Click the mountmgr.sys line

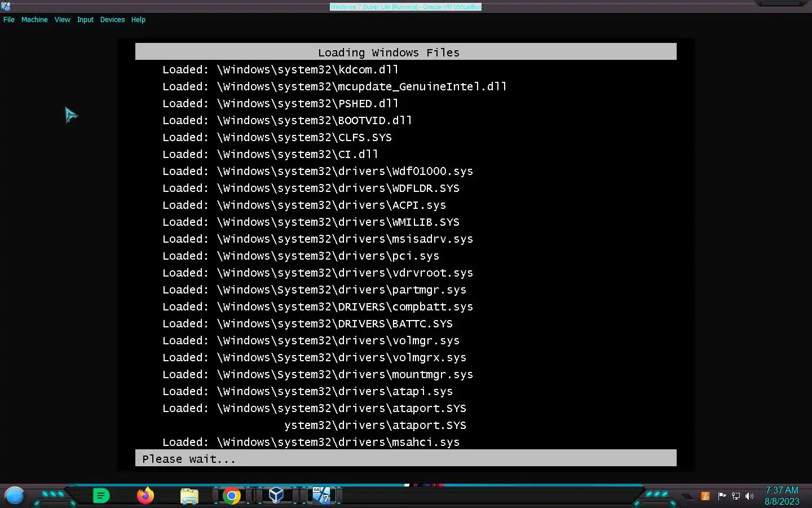(x=317, y=374)
